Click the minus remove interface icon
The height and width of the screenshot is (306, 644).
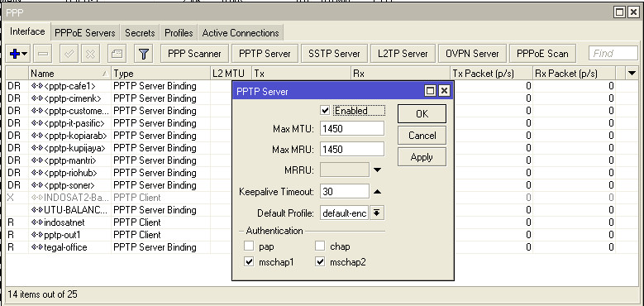coord(43,54)
